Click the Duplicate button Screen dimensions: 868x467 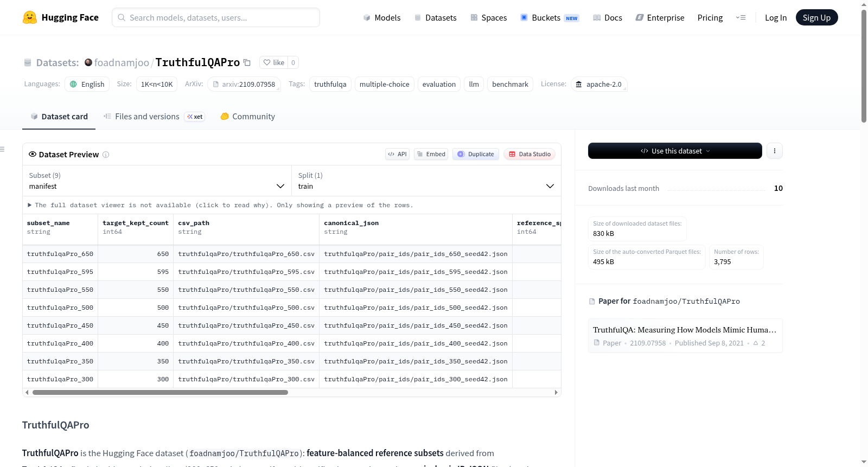[x=476, y=154]
